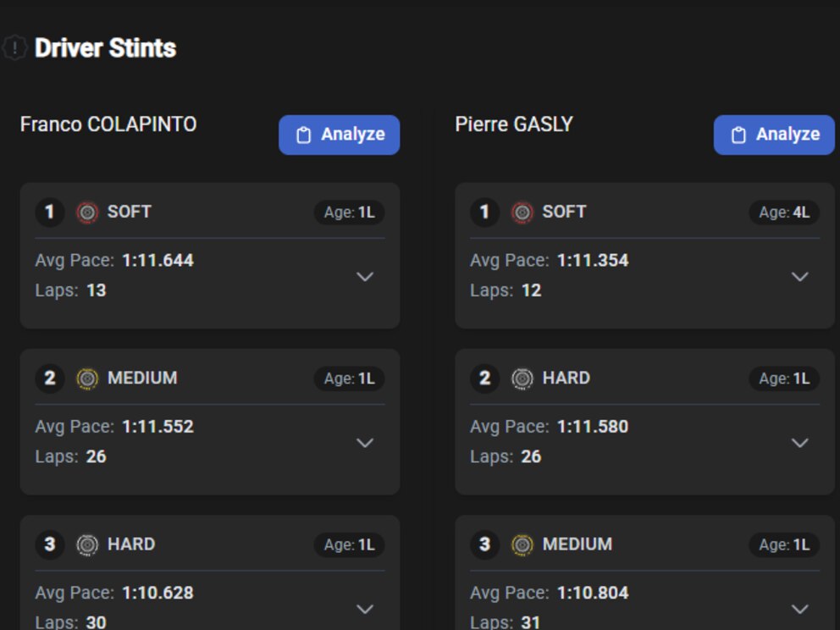Click clipboard icon in Colapinto's Analyze button

click(x=304, y=135)
